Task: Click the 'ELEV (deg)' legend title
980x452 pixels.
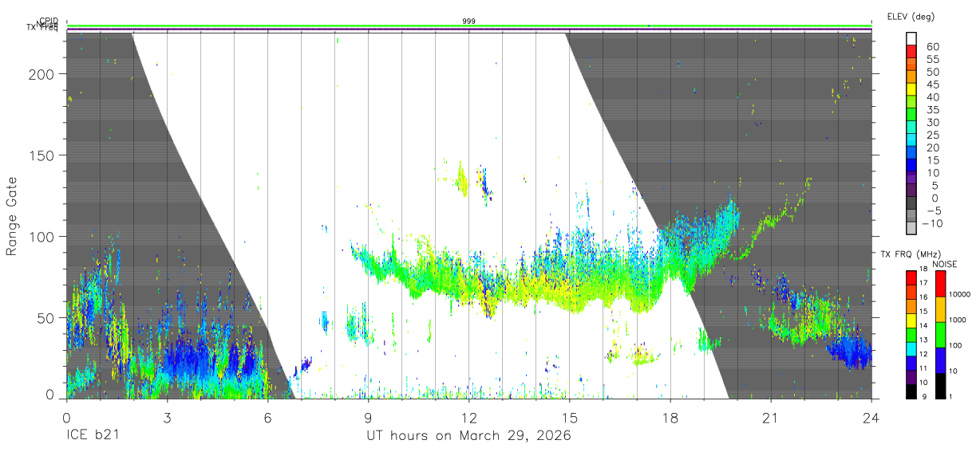Action: pos(911,17)
